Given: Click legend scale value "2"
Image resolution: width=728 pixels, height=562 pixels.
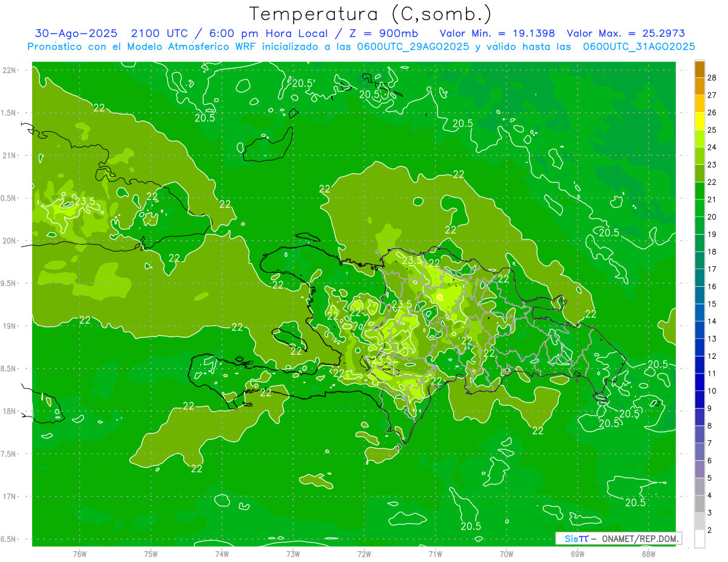Looking at the screenshot, I should (710, 530).
